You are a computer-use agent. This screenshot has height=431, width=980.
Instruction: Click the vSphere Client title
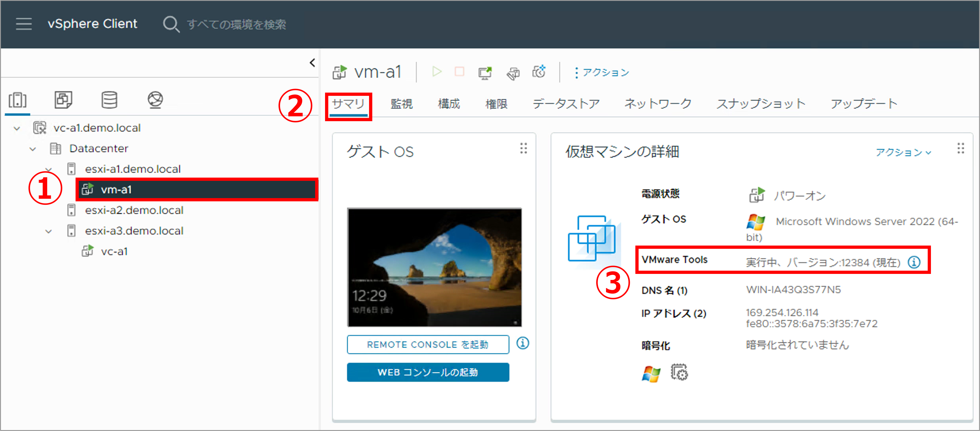(92, 23)
